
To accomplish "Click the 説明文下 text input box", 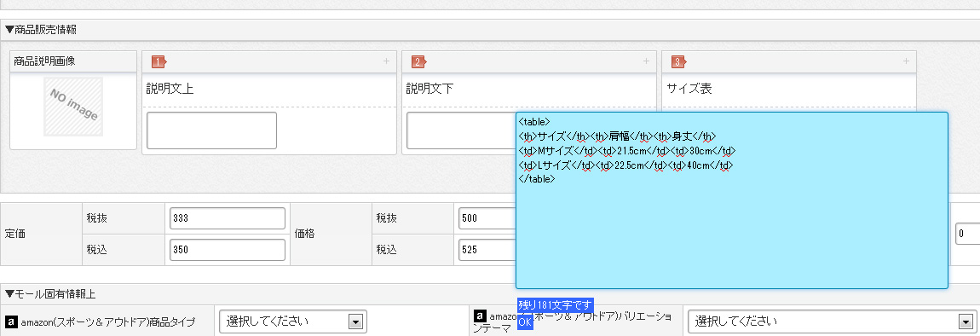I will point(461,130).
